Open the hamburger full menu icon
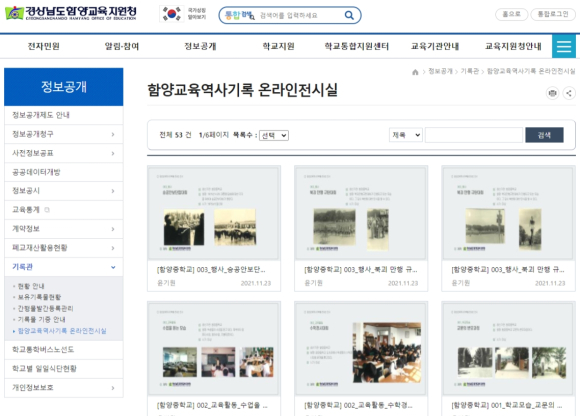 (x=564, y=46)
